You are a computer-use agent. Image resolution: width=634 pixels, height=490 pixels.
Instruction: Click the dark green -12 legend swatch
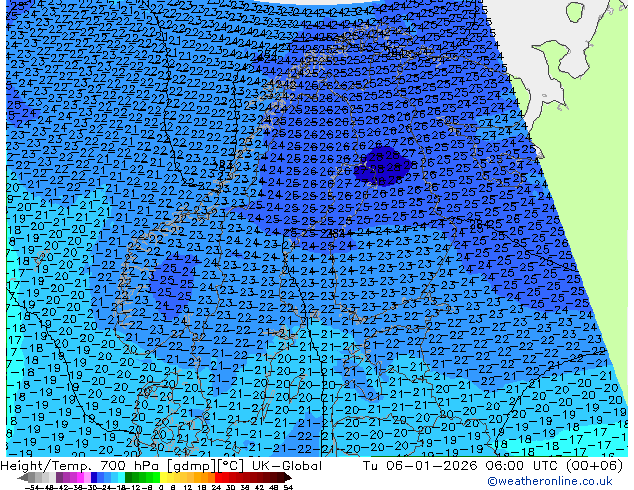pyautogui.click(x=129, y=477)
